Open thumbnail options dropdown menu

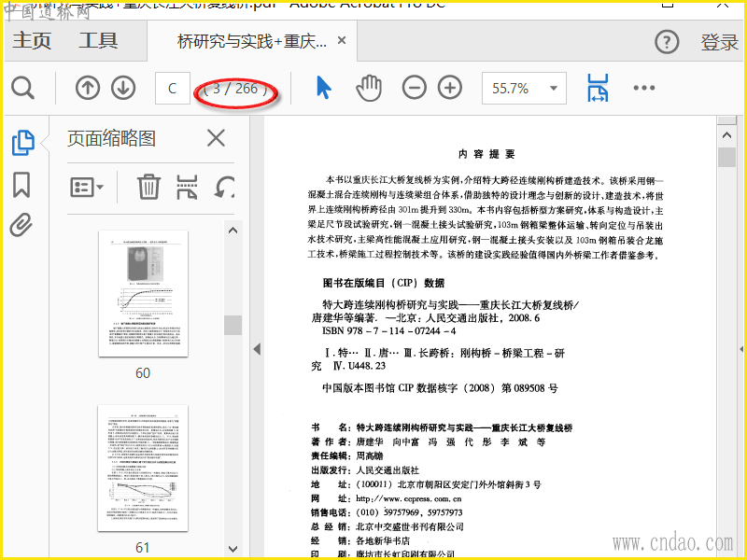coord(87,188)
